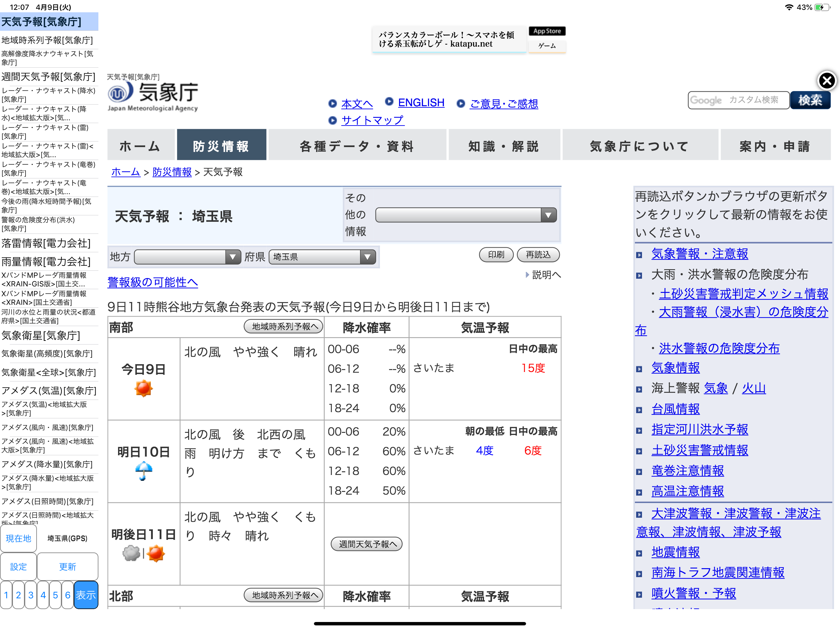This screenshot has width=840, height=630.
Task: Tap the 現在地 button
Action: 19,538
